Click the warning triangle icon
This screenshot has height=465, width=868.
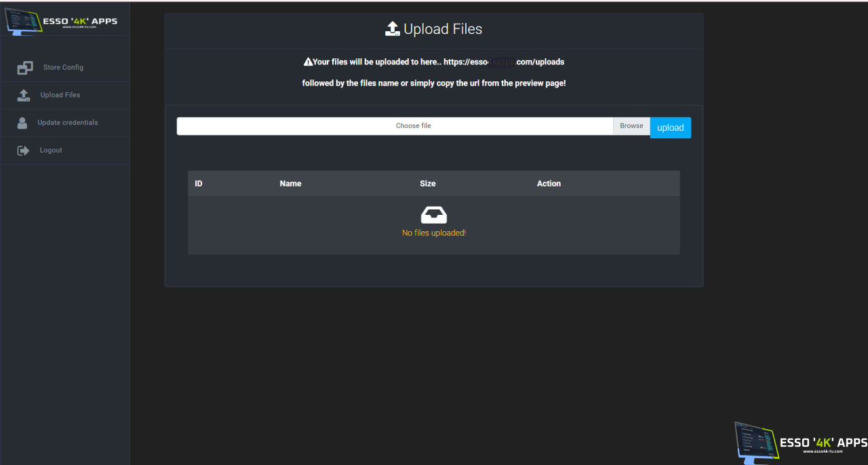308,62
